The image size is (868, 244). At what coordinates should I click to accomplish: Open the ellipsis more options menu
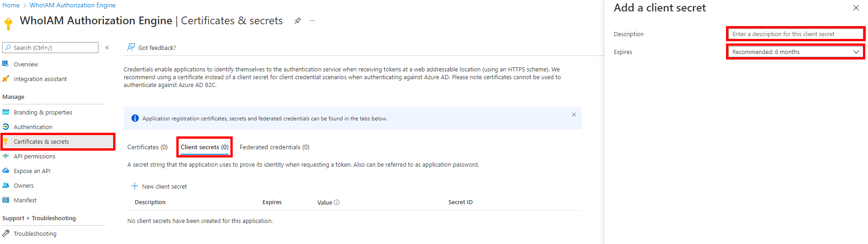(312, 21)
